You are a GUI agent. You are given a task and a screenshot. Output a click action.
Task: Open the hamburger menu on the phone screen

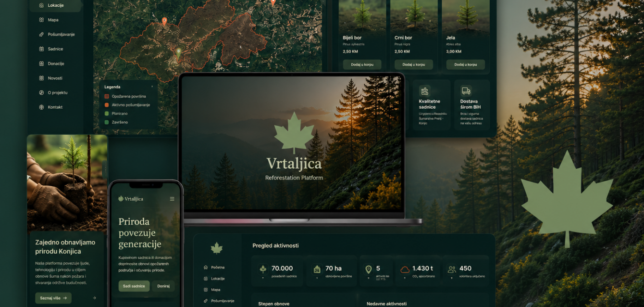pyautogui.click(x=172, y=199)
